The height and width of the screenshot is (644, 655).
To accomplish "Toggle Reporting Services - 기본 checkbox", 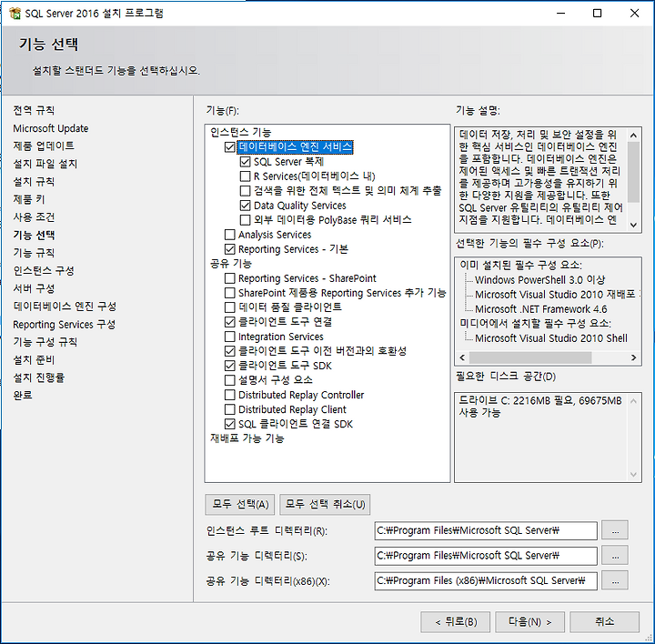I will pos(230,249).
